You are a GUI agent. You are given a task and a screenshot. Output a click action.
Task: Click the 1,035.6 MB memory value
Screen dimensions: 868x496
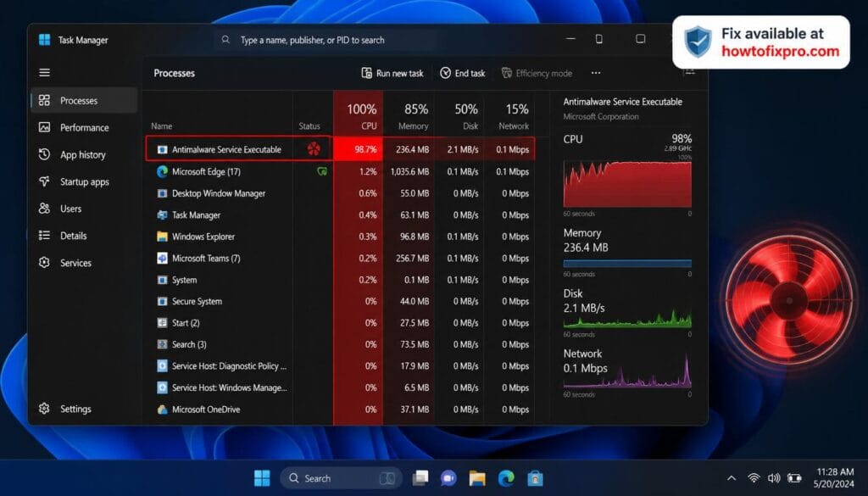point(409,171)
